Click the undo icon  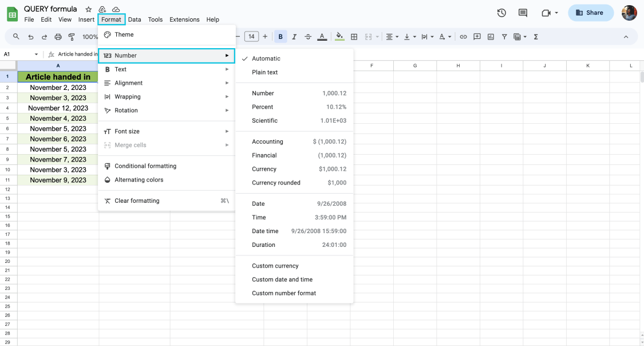coord(30,36)
